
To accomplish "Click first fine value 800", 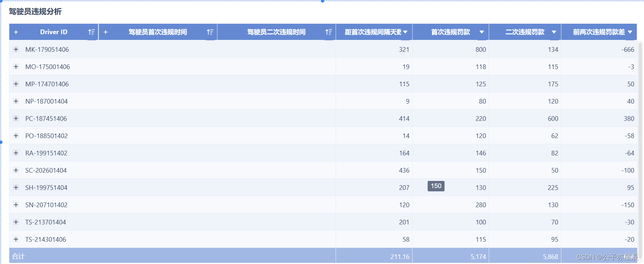I will click(x=480, y=49).
